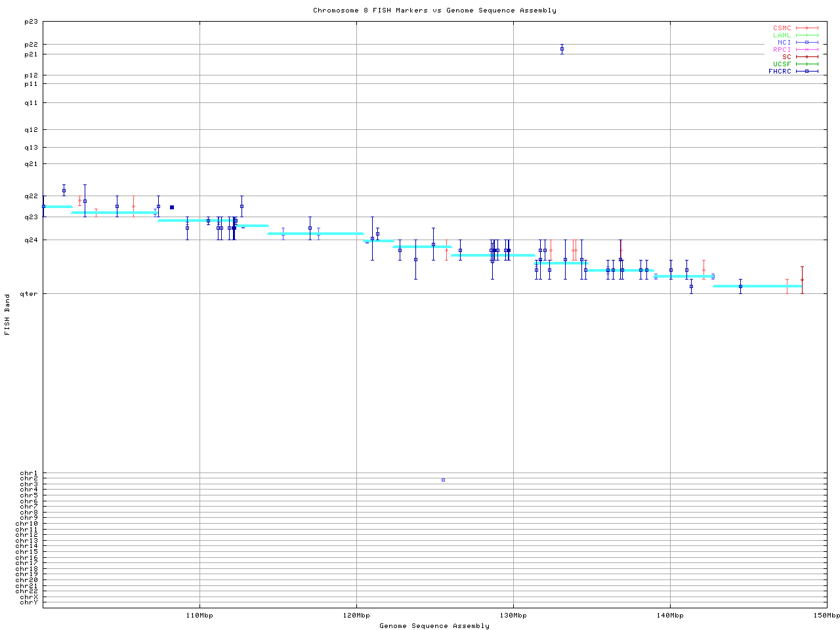Select the q24 band label
This screenshot has height=630, width=840.
[31, 240]
